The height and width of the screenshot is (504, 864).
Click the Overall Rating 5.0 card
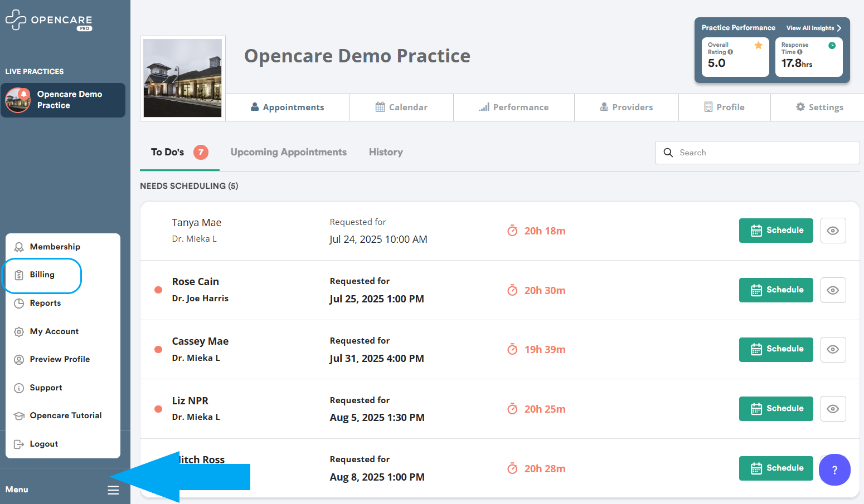(735, 57)
